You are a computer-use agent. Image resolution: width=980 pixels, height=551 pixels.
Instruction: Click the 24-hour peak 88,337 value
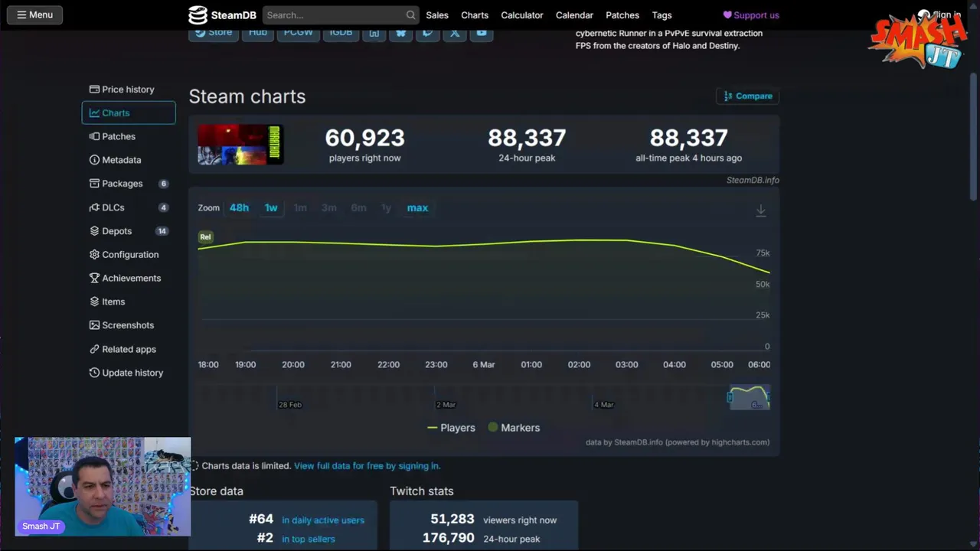[527, 138]
